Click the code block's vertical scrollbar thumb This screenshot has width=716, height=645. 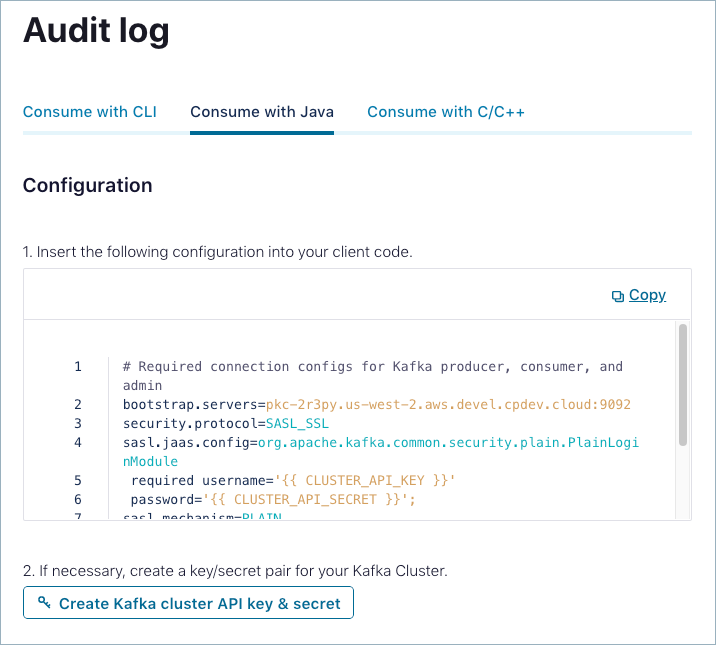[682, 383]
